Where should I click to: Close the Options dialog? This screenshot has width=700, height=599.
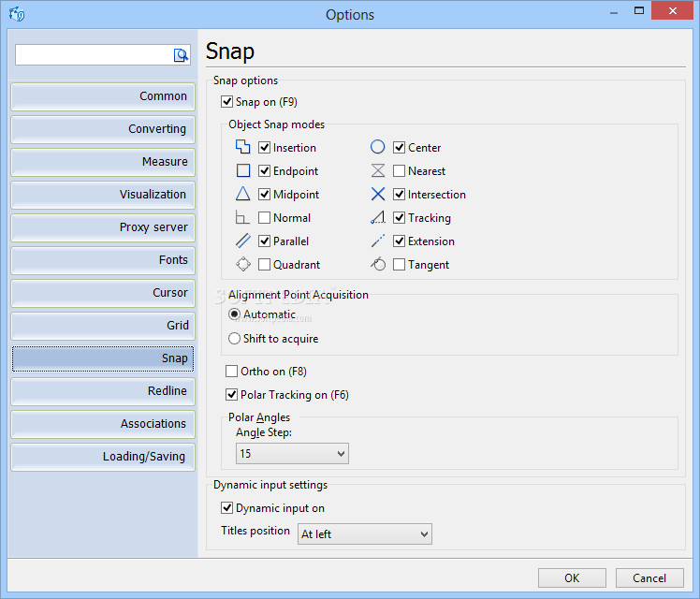[672, 10]
